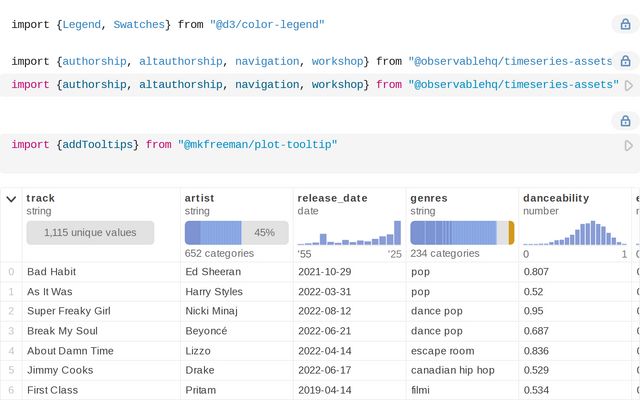Open the track column header menu
The height and width of the screenshot is (400, 640).
[41, 198]
